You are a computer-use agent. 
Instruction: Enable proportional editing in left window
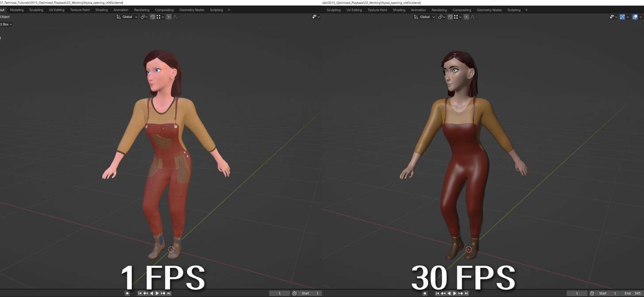pos(169,17)
